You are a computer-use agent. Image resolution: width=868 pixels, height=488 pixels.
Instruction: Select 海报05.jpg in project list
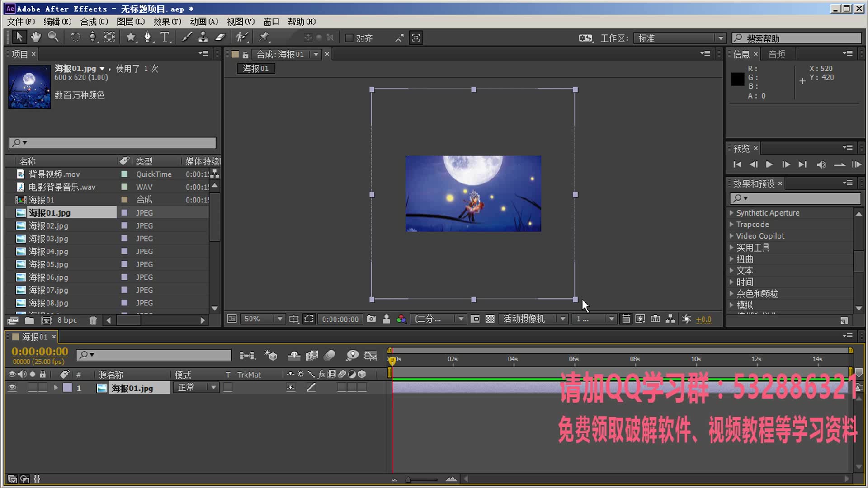(48, 264)
